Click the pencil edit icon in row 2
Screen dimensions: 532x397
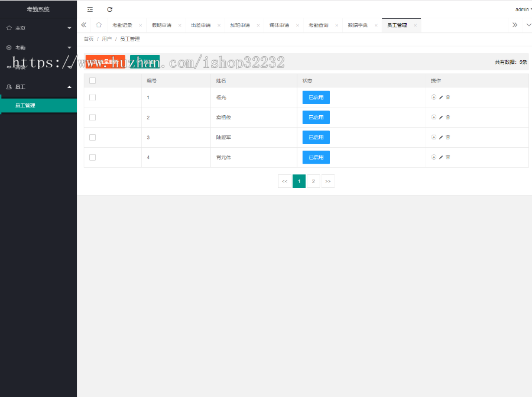pyautogui.click(x=441, y=118)
